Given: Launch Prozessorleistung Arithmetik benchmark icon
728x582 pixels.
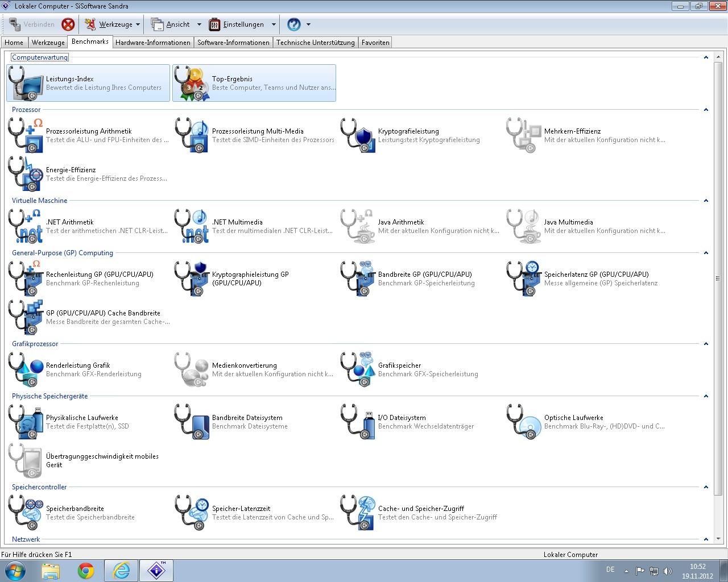Looking at the screenshot, I should 26,135.
